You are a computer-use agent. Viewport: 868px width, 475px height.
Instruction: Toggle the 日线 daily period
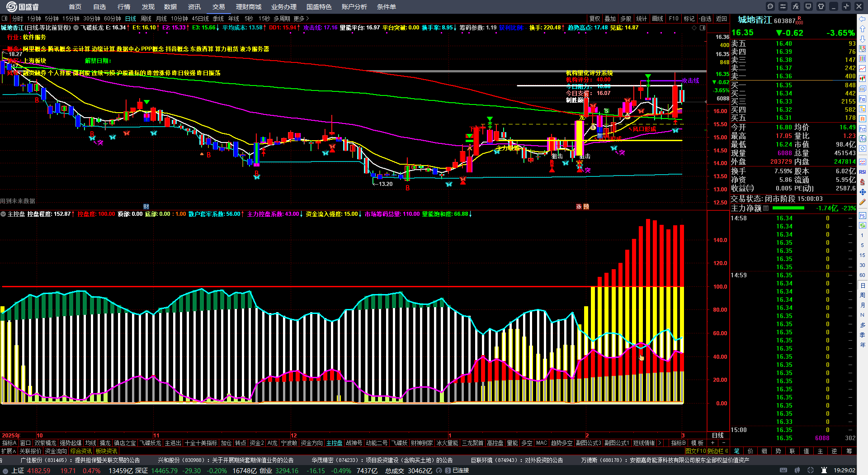(x=131, y=19)
